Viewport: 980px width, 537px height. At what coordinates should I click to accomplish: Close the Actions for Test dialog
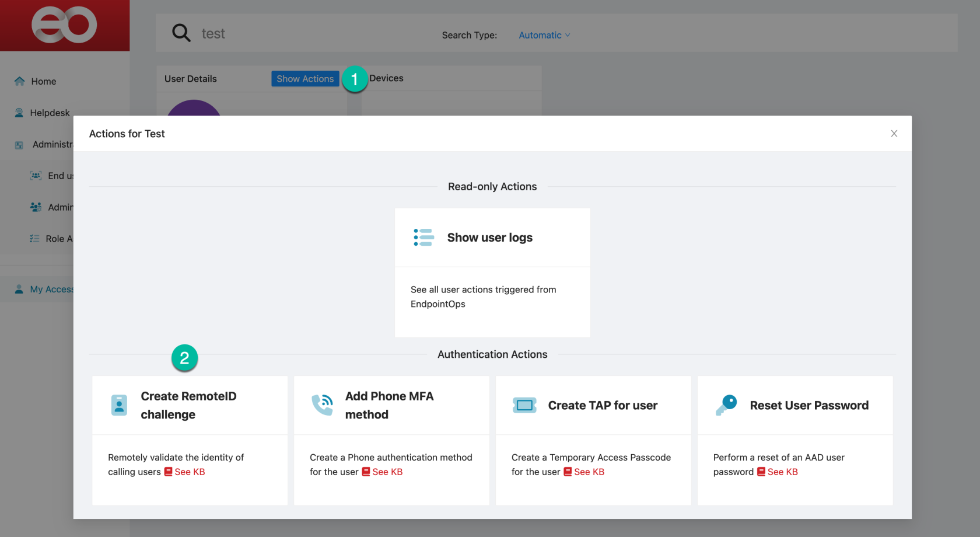(894, 134)
